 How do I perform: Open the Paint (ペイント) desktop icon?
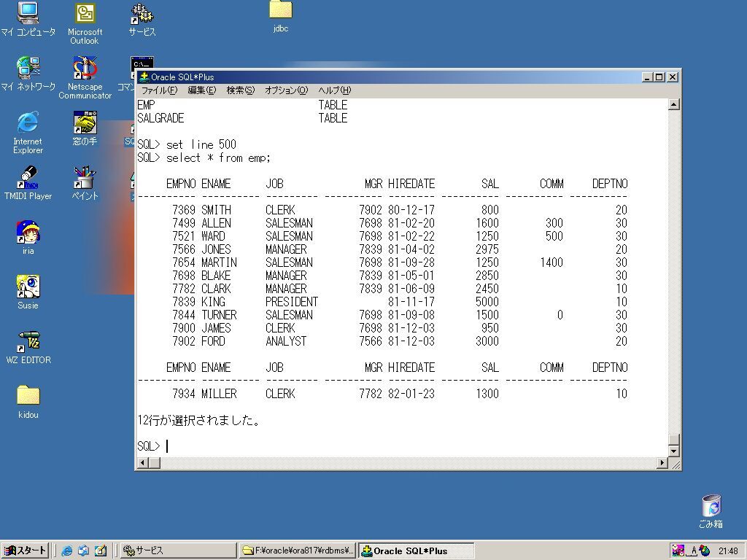[85, 183]
